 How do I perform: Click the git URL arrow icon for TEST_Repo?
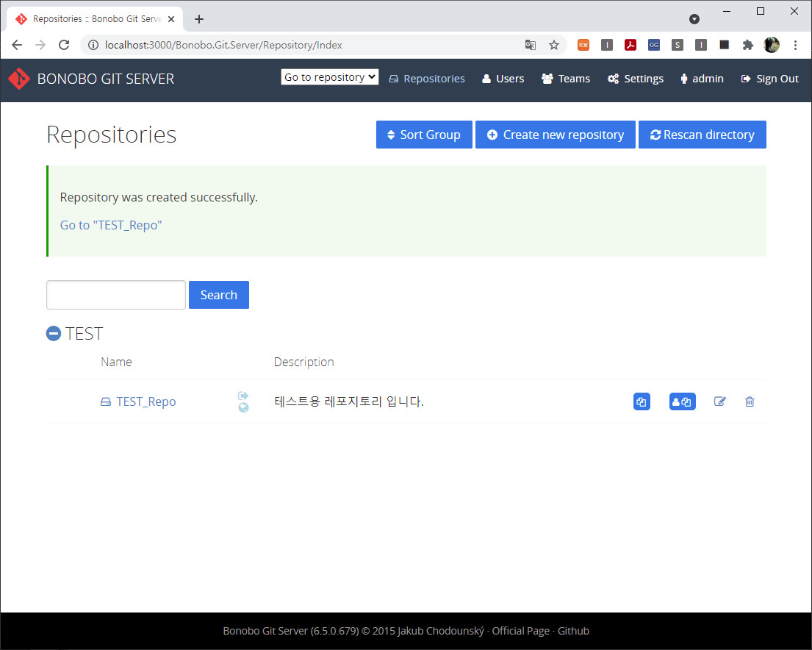[x=243, y=396]
